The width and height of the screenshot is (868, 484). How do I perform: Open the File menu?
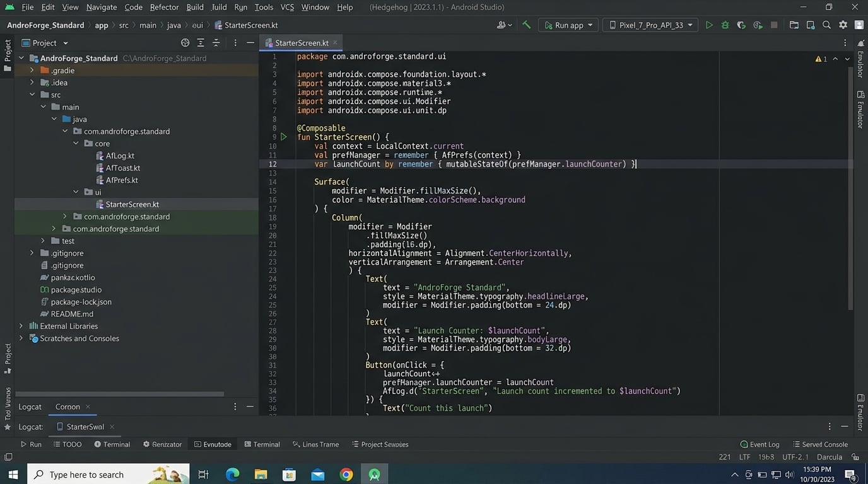coord(28,7)
